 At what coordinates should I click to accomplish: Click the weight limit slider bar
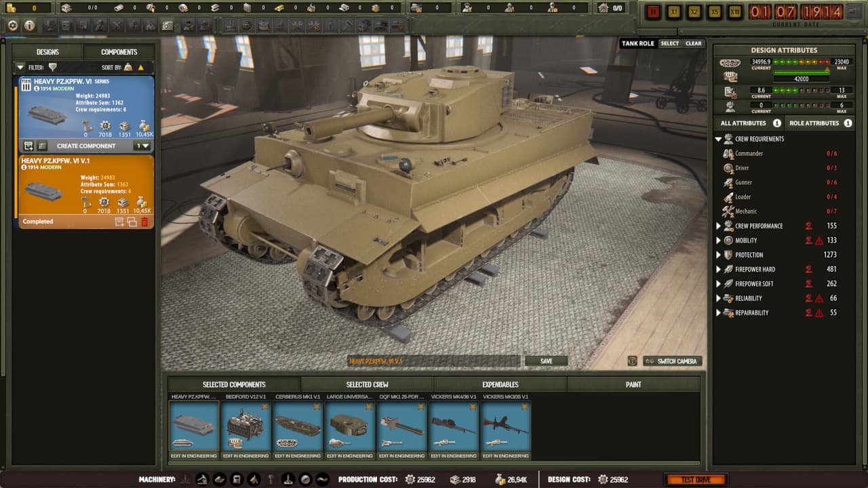point(802,71)
